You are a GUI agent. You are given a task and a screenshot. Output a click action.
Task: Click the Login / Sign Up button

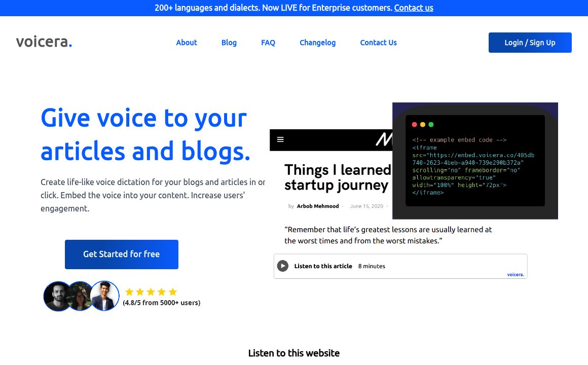[x=530, y=43]
